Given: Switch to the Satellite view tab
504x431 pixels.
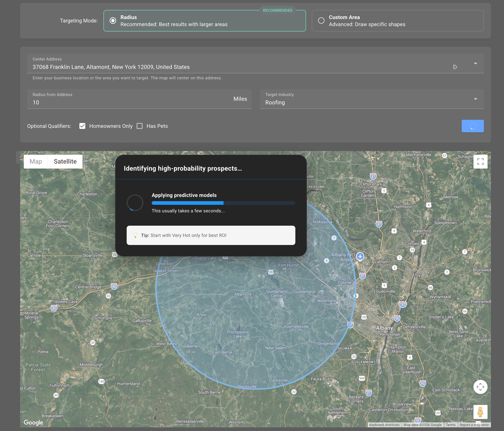Looking at the screenshot, I should click(x=65, y=161).
